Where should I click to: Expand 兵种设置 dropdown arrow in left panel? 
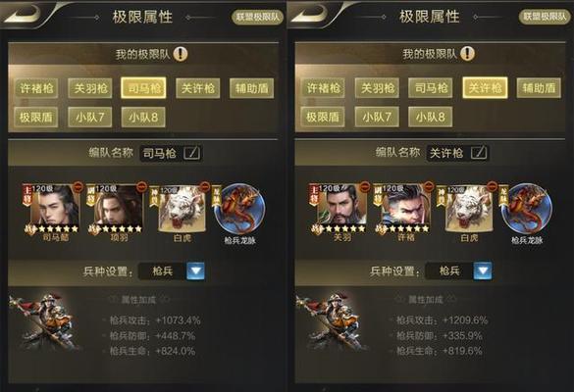pyautogui.click(x=196, y=271)
